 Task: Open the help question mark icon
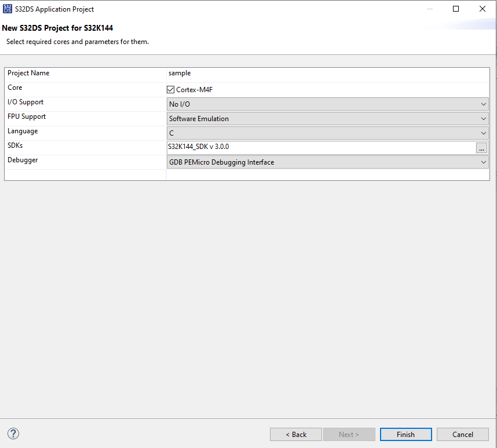(13, 434)
